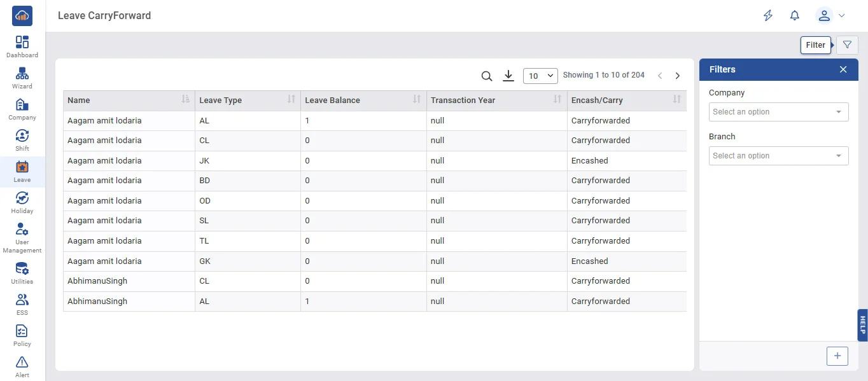Expand the Branch filter dropdown
868x381 pixels.
tap(778, 156)
